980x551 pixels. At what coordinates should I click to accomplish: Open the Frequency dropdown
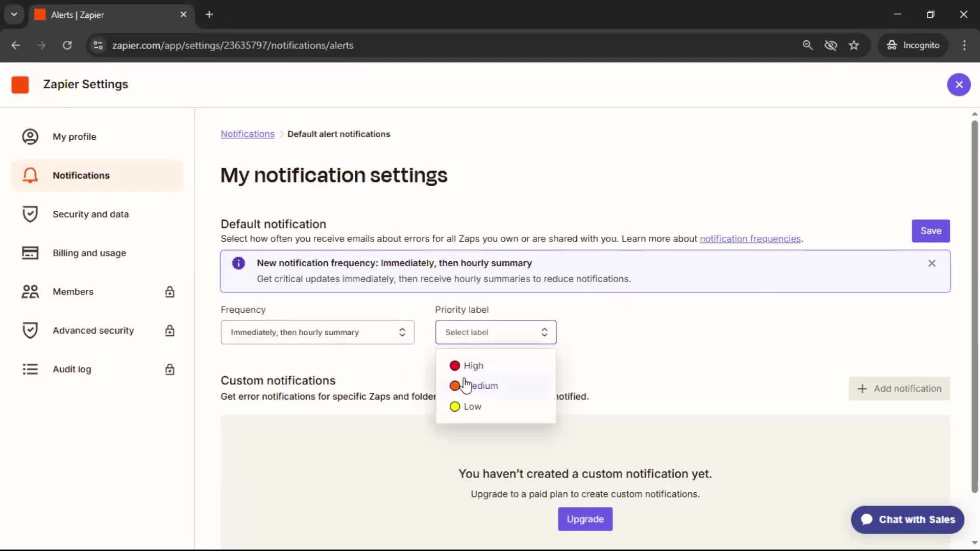[317, 332]
